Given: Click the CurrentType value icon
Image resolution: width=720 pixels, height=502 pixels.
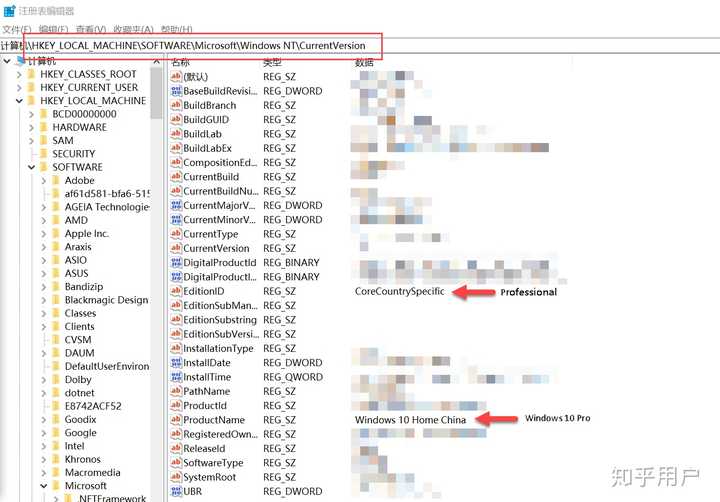Looking at the screenshot, I should click(x=176, y=234).
